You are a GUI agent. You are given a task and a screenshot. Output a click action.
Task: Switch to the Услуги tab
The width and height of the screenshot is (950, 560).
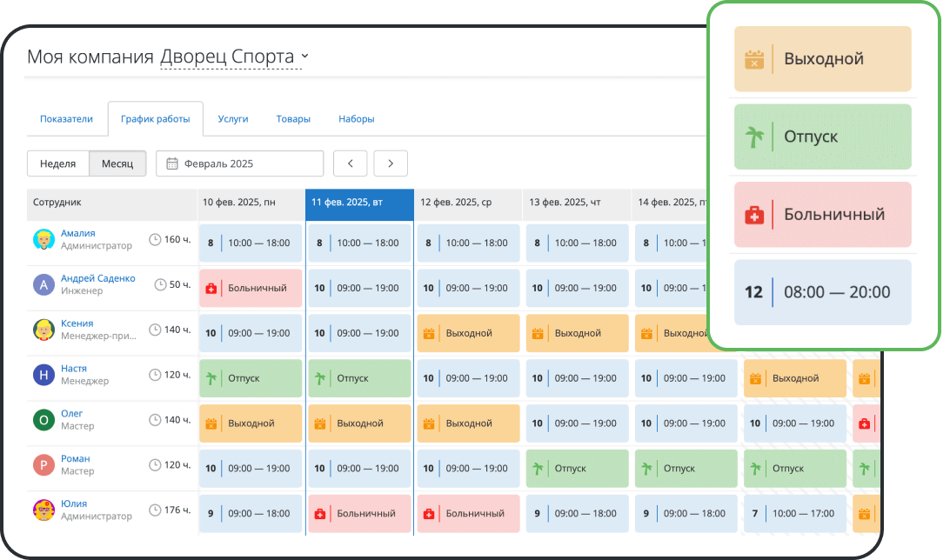click(x=233, y=119)
